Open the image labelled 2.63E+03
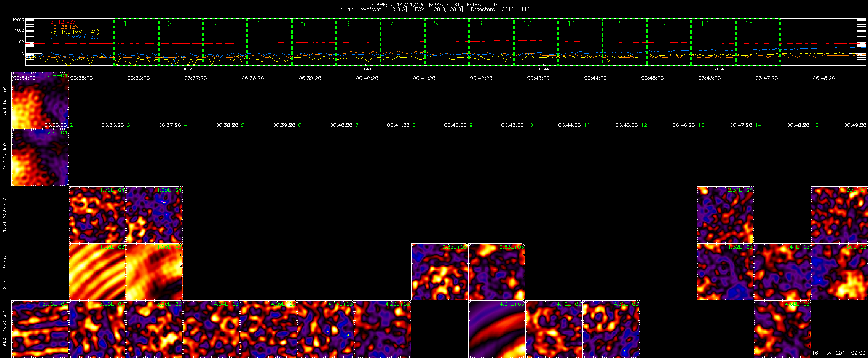 click(497, 272)
